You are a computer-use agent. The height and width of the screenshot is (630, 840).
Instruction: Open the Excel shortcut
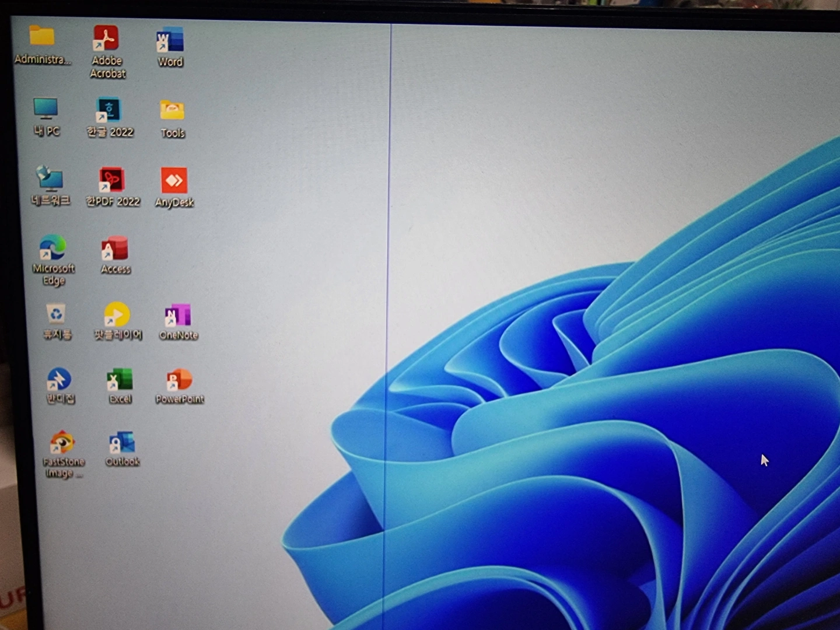[x=120, y=380]
